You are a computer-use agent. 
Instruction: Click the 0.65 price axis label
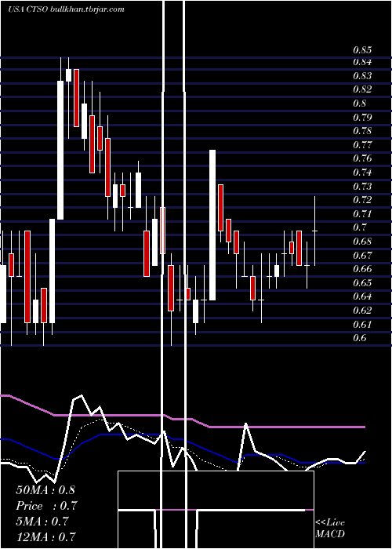(x=362, y=283)
